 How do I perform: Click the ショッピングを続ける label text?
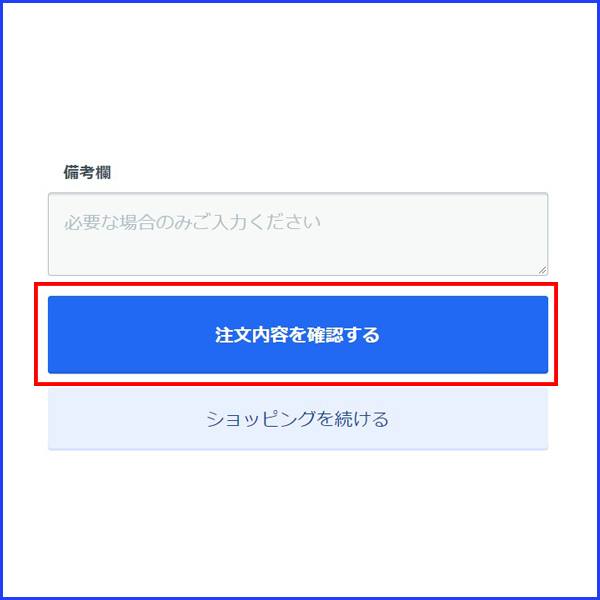[297, 419]
